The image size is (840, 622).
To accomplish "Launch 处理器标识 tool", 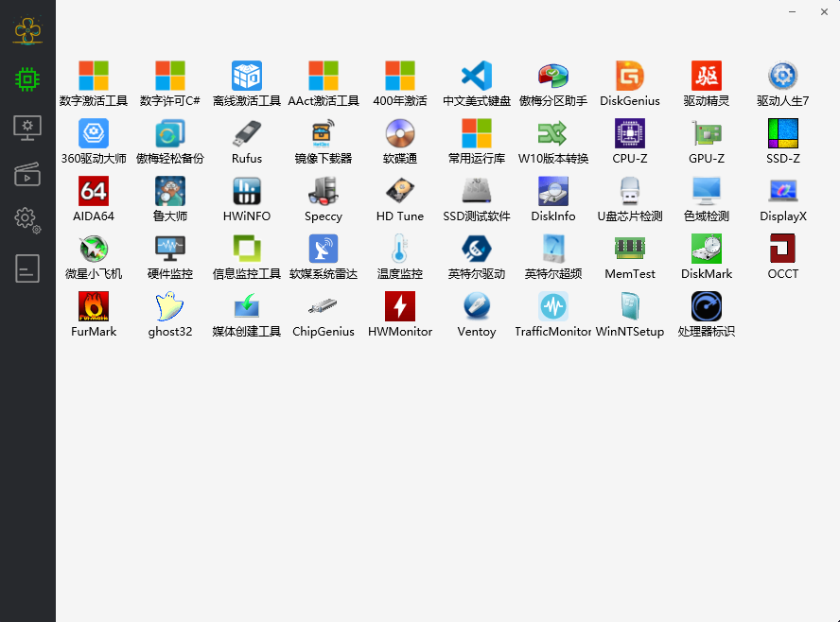I will [x=707, y=316].
